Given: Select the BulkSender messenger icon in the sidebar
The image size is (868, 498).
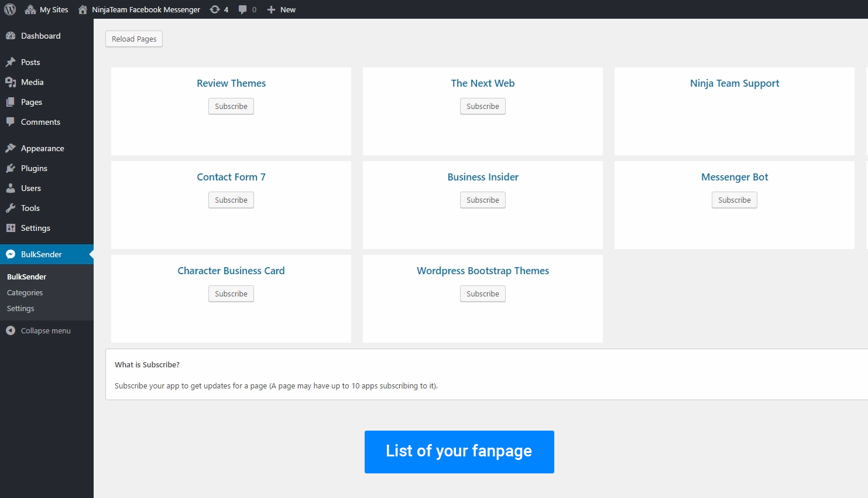Looking at the screenshot, I should (10, 254).
